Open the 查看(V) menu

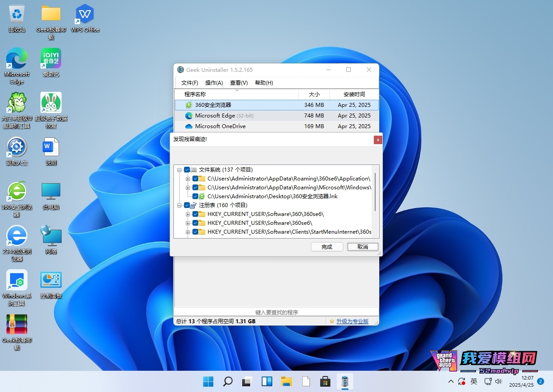239,83
